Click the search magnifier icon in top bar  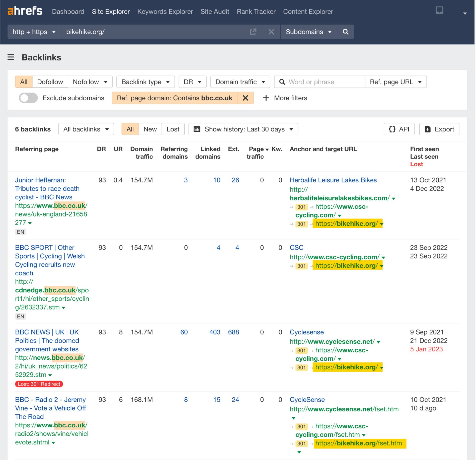pyautogui.click(x=345, y=32)
